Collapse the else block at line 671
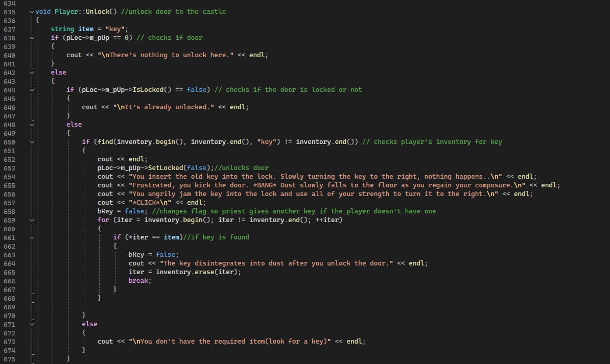The width and height of the screenshot is (610, 364). pyautogui.click(x=32, y=324)
